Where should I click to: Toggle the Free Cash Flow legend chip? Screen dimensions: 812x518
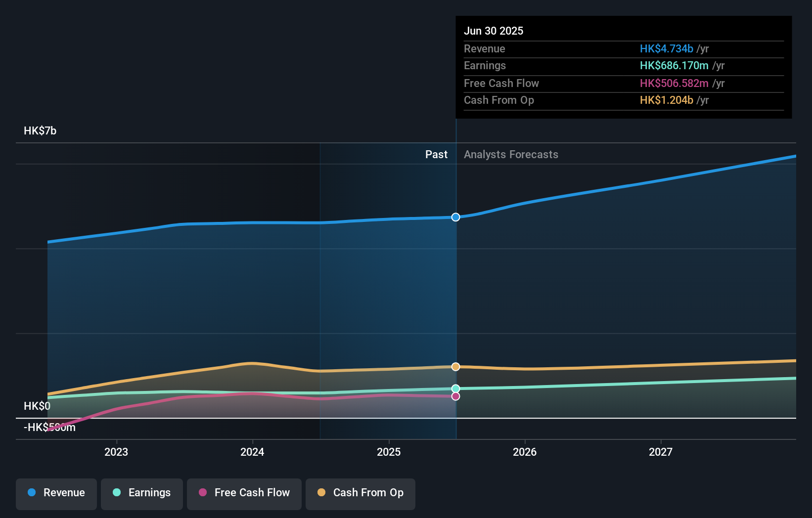point(244,493)
